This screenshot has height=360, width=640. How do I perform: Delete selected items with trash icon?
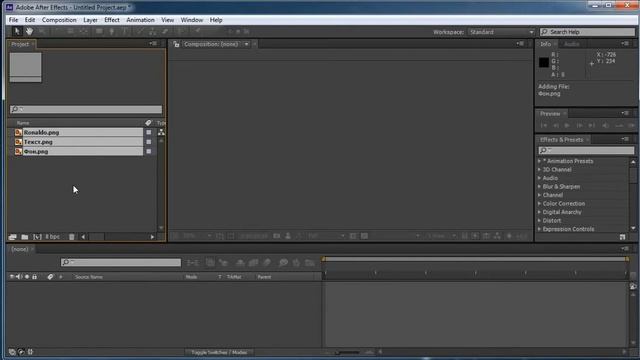[x=71, y=237]
